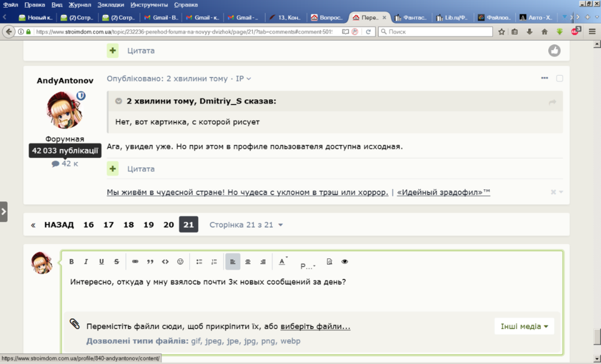601x364 pixels.
Task: Apply italic formatting in the editor
Action: point(86,262)
